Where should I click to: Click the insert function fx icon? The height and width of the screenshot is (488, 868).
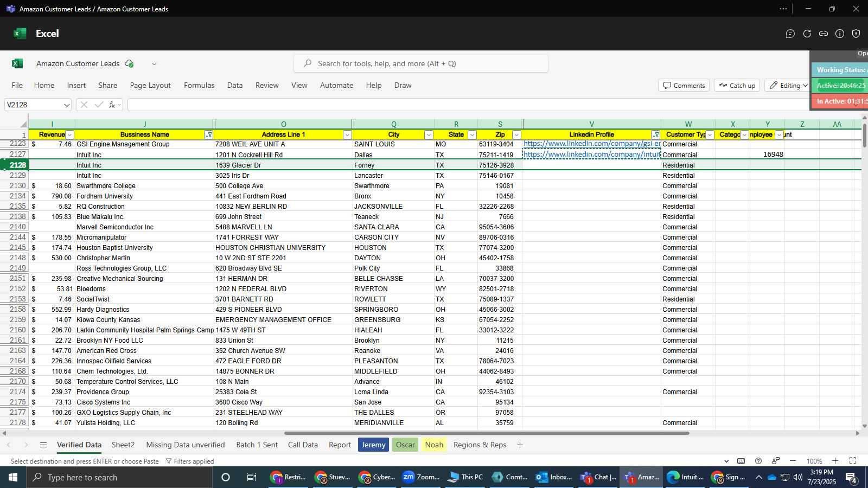tap(112, 105)
